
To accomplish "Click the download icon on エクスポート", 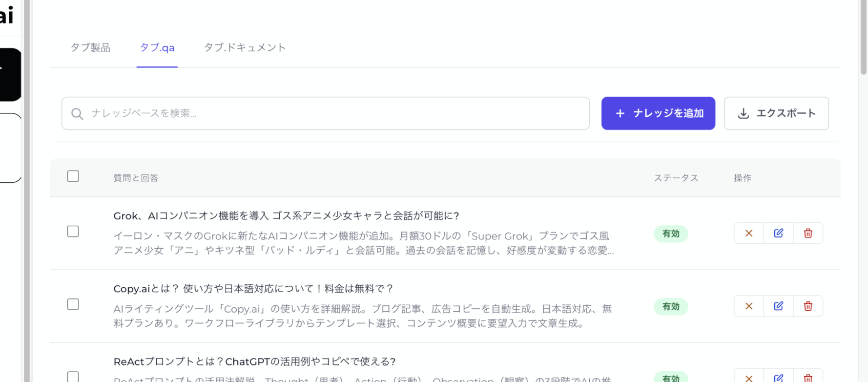I will click(x=743, y=114).
